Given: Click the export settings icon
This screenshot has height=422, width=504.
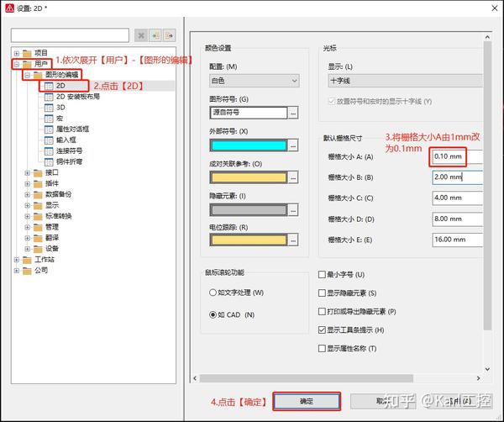Looking at the screenshot, I should click(x=170, y=35).
